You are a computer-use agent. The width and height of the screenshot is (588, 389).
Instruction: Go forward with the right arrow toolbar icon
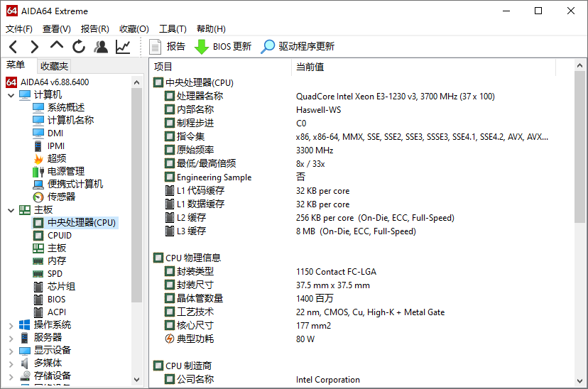pyautogui.click(x=35, y=47)
